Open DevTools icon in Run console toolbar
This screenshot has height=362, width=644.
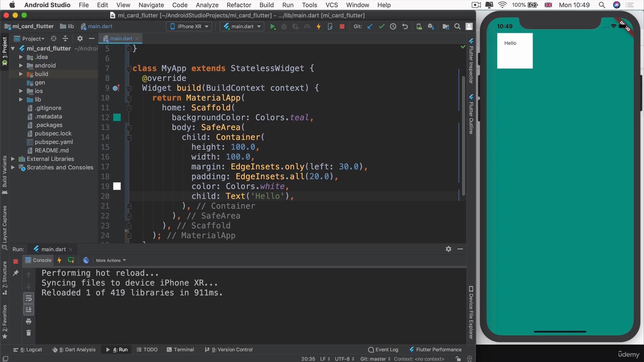(x=86, y=260)
